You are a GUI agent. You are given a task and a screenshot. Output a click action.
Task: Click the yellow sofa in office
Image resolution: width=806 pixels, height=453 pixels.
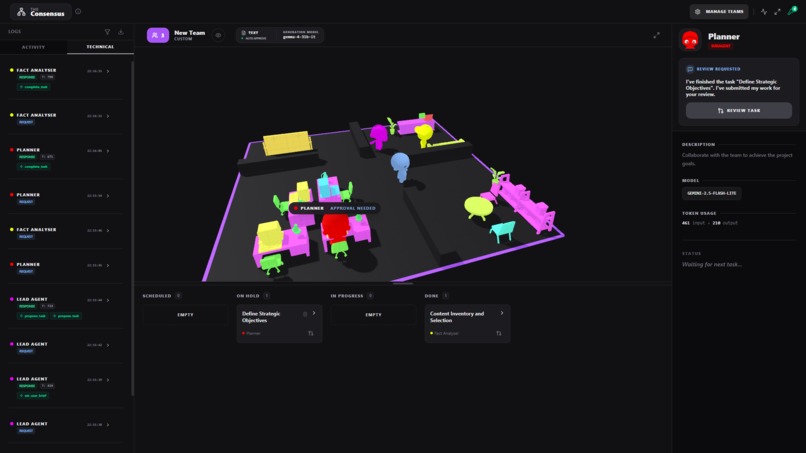click(287, 142)
